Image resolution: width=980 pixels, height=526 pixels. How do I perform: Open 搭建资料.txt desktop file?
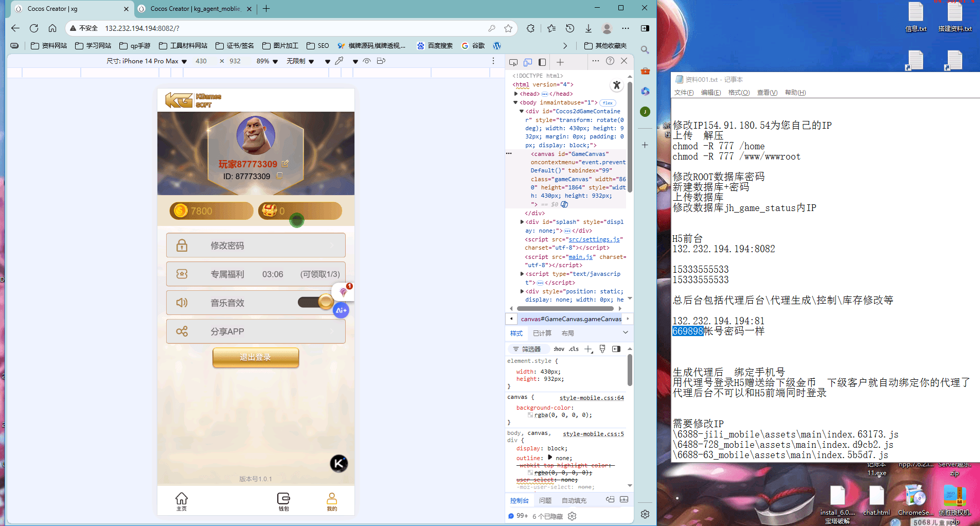coord(955,17)
